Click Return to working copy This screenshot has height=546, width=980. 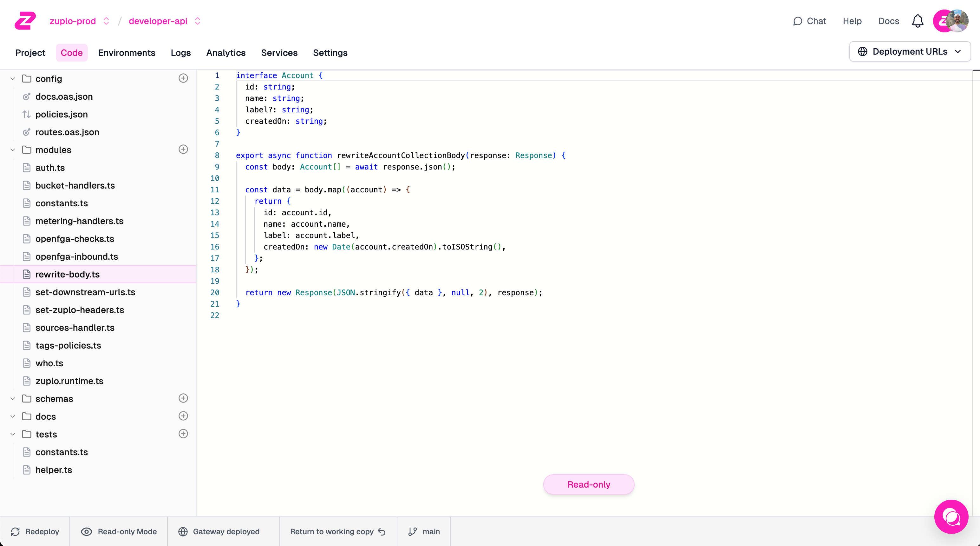(337, 531)
